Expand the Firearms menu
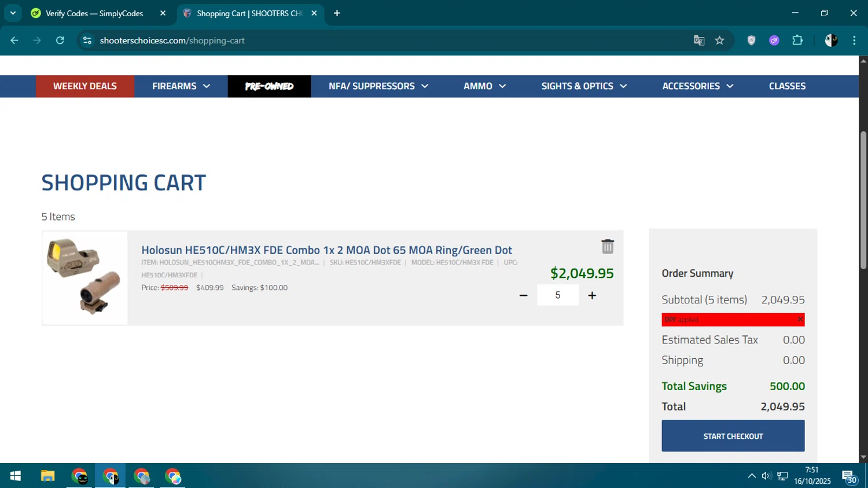 coord(181,86)
